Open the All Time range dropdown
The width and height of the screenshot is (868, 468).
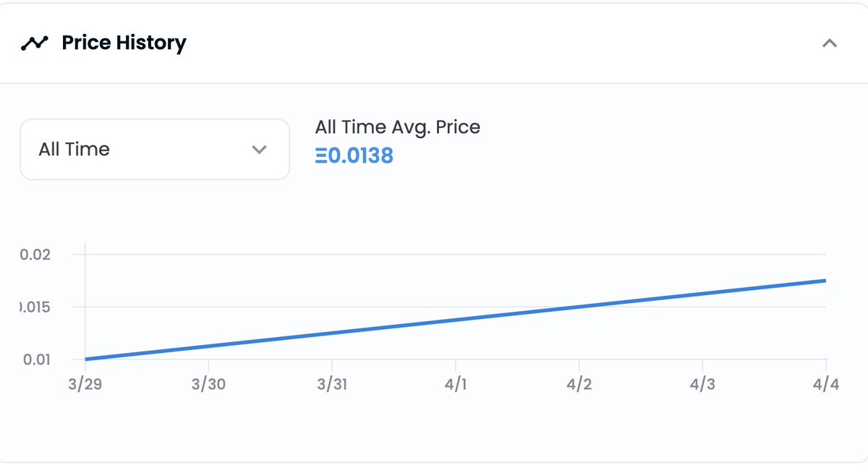tap(155, 150)
